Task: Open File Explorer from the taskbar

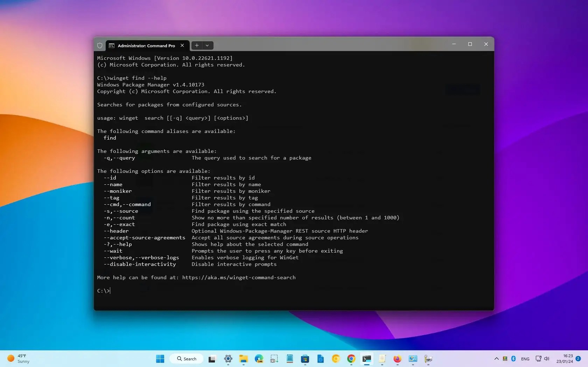Action: (x=244, y=359)
